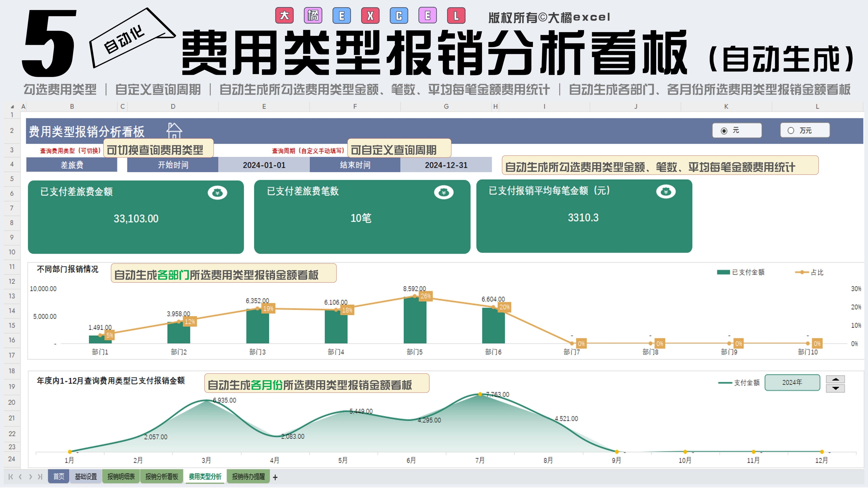Select the 万元 radio button
The height and width of the screenshot is (488, 868).
pos(791,131)
